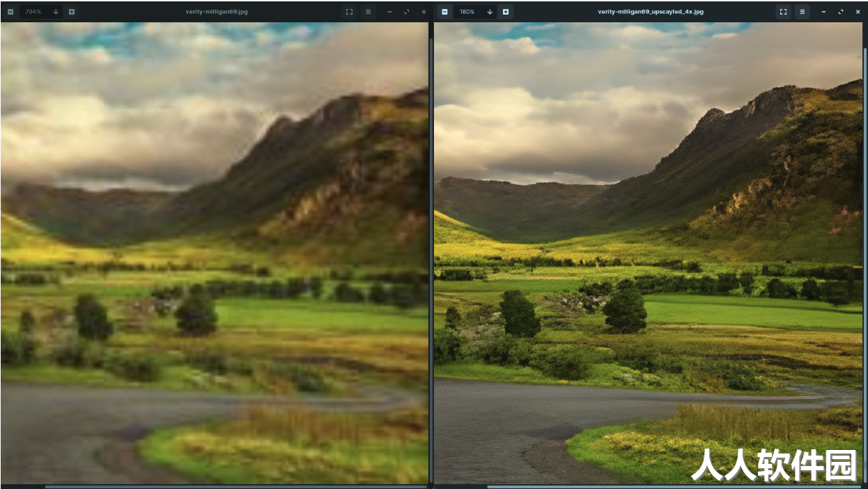Open zoom level dropdown showing 180%
This screenshot has width=868, height=489.
tap(490, 12)
